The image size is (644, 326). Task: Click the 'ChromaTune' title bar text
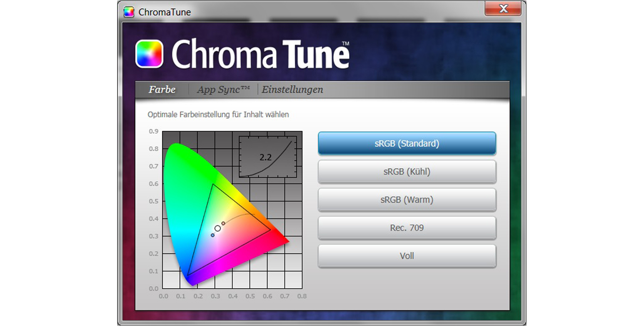165,12
